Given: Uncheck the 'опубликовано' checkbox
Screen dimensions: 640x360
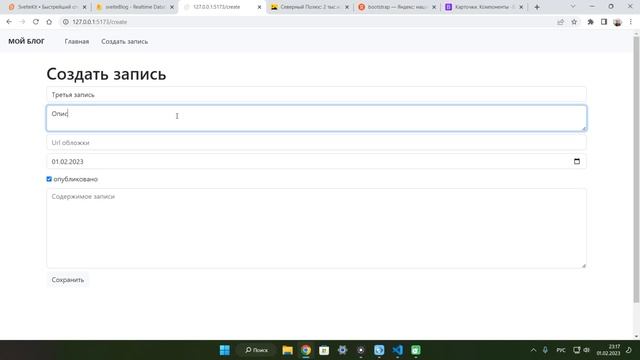Looking at the screenshot, I should tap(49, 179).
